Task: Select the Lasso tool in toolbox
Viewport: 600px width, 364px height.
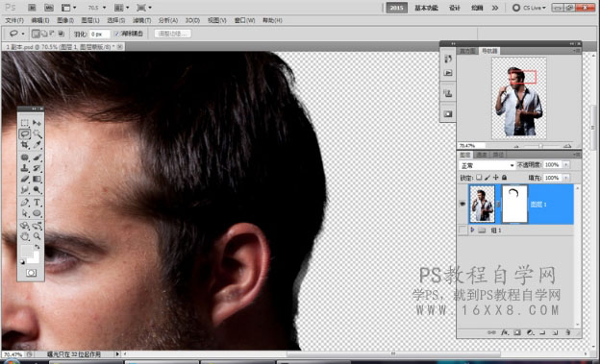Action: pos(25,133)
